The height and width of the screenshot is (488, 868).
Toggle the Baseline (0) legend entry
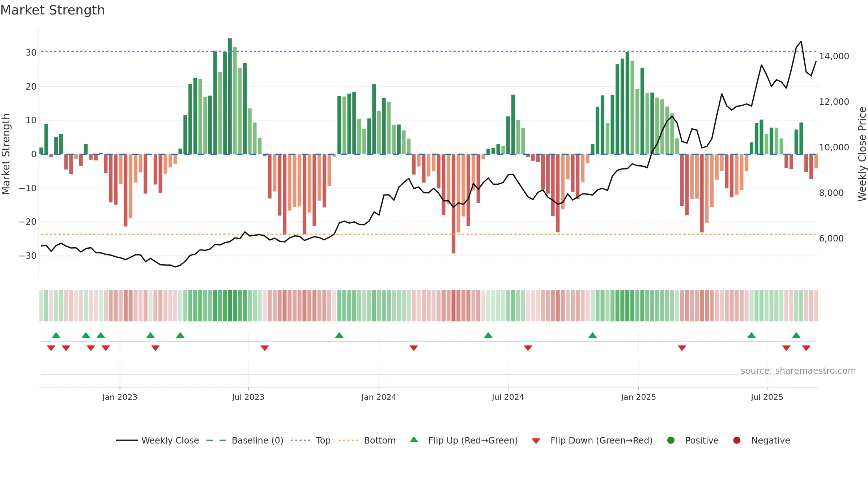(245, 440)
